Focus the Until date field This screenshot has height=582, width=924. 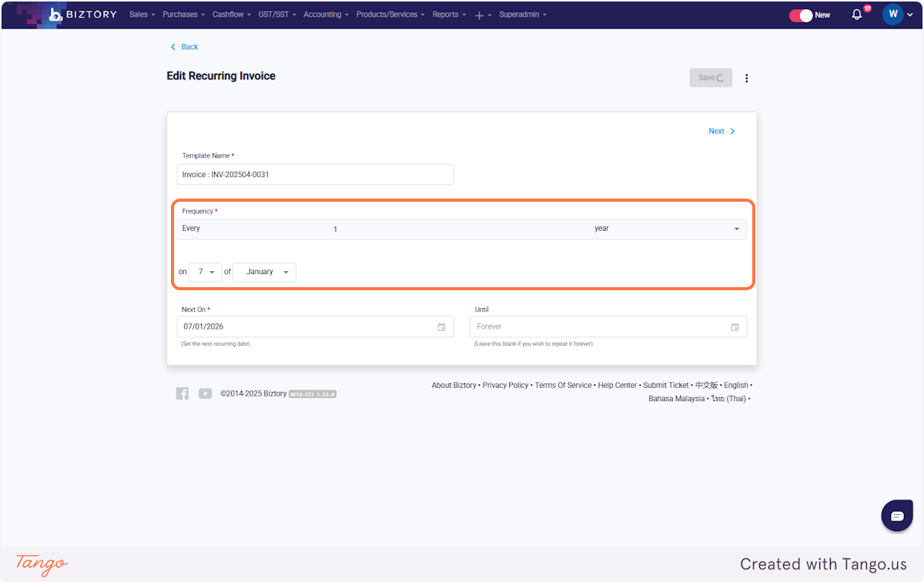pyautogui.click(x=608, y=327)
